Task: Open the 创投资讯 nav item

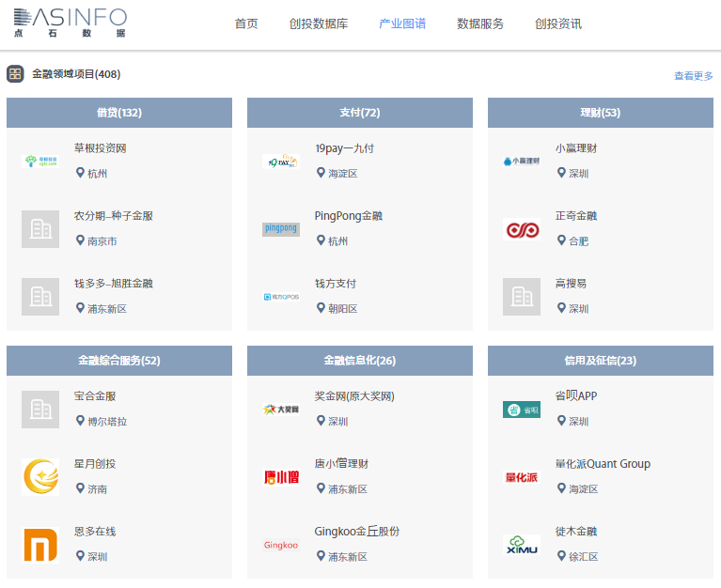Action: click(558, 23)
